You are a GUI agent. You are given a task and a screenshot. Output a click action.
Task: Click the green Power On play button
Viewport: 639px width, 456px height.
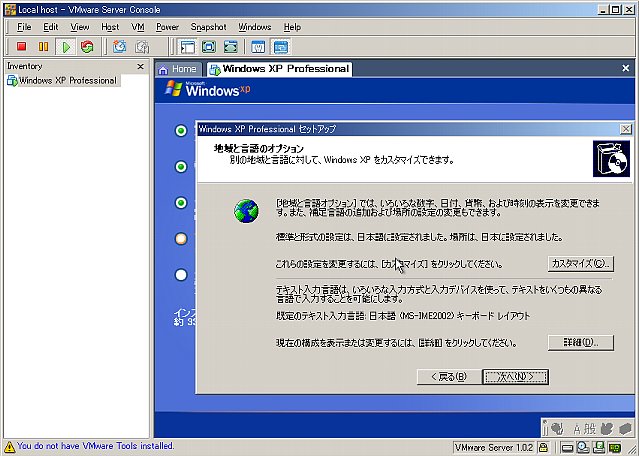click(x=65, y=47)
